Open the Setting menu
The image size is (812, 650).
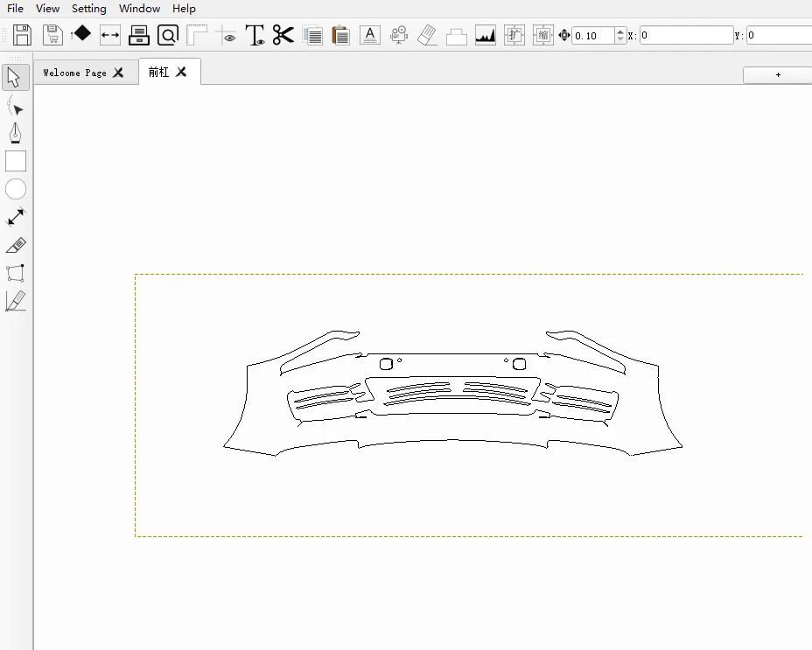(x=88, y=9)
